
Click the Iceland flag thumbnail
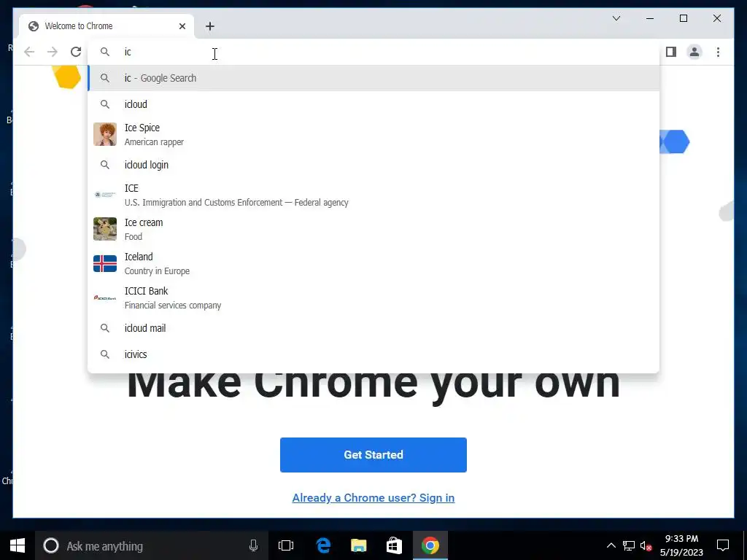[x=105, y=263]
